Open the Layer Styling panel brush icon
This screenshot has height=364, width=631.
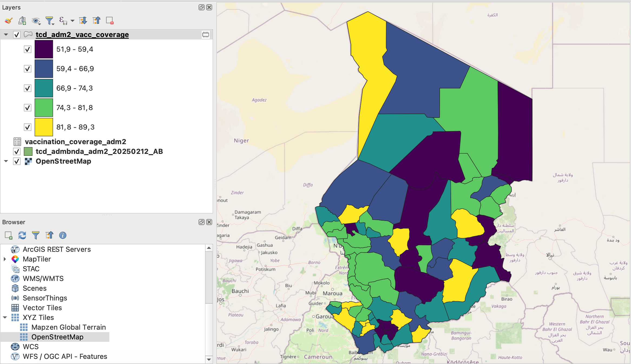(9, 21)
